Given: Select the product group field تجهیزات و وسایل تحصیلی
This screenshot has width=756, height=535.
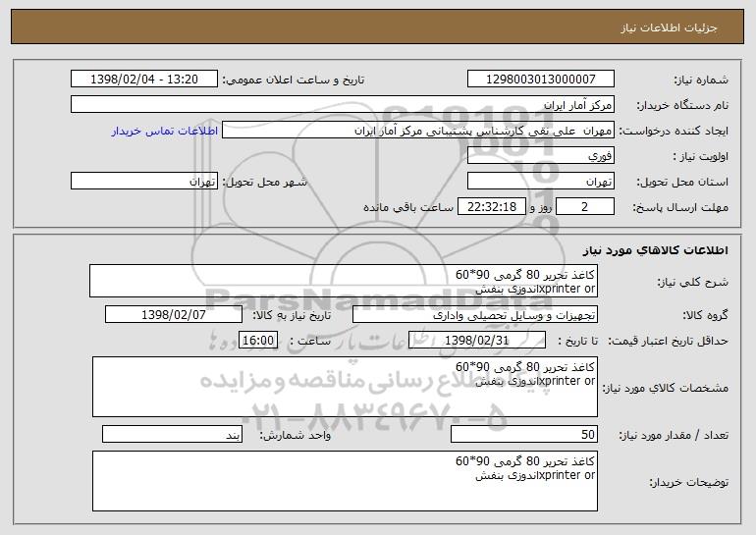Looking at the screenshot, I should (x=475, y=315).
